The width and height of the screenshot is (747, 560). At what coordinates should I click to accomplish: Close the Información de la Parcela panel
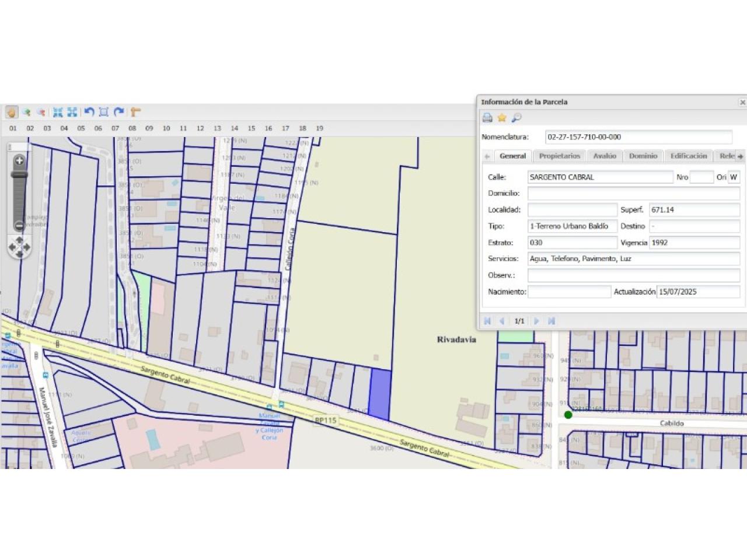[x=742, y=102]
